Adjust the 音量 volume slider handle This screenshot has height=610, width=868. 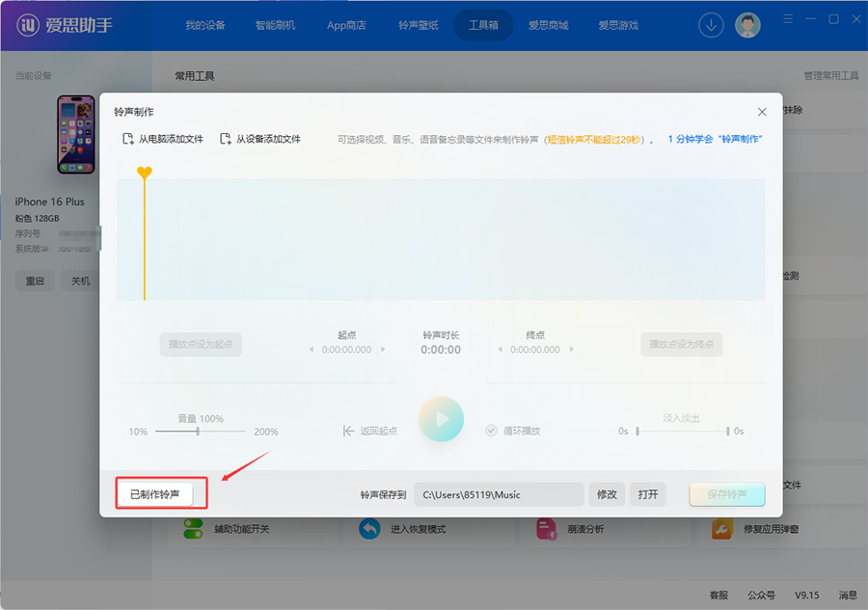(x=198, y=431)
